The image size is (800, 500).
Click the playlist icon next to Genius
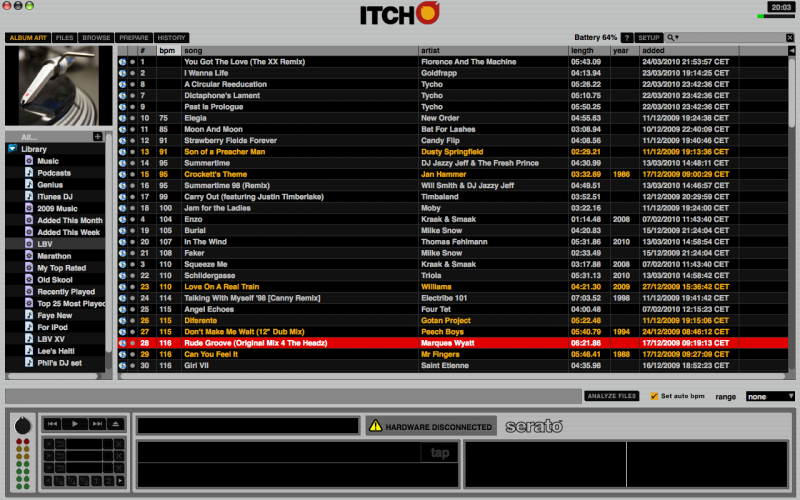tap(29, 184)
